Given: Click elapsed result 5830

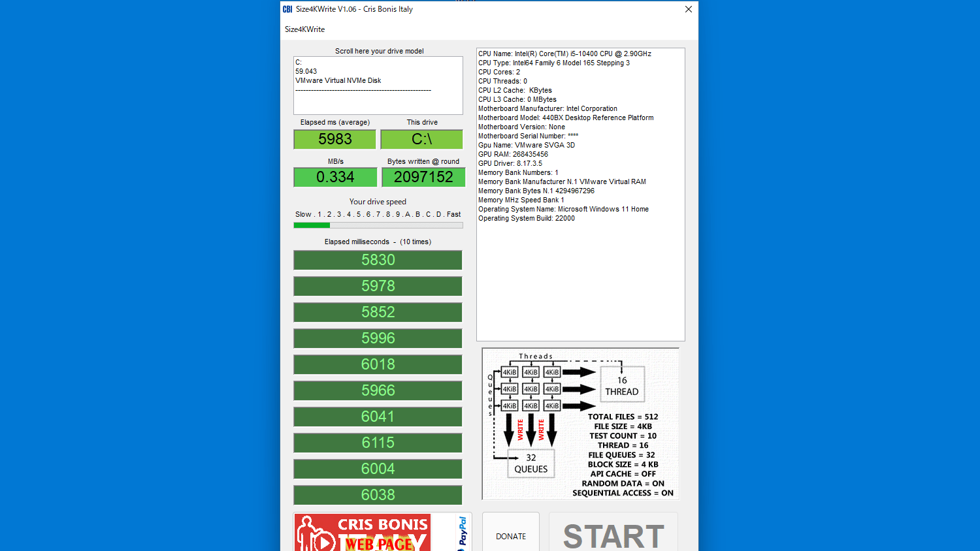Looking at the screenshot, I should coord(378,260).
